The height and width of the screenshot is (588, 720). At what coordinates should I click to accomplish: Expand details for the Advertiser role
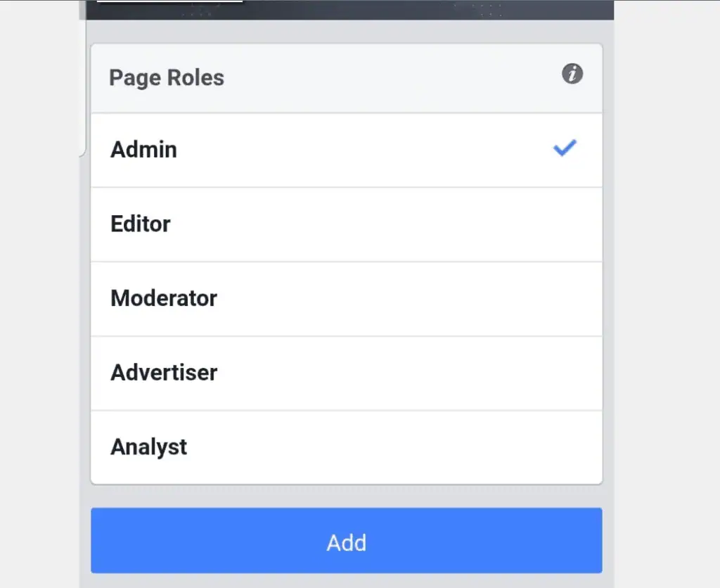pos(164,373)
